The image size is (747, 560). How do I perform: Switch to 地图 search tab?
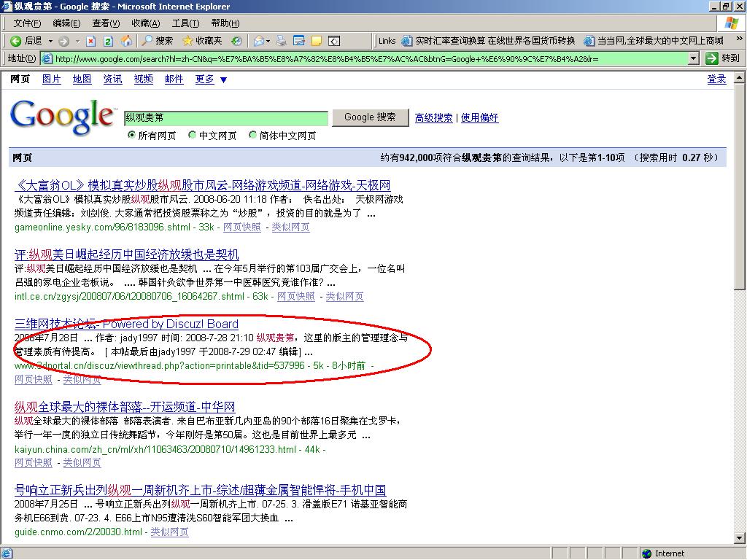(x=82, y=79)
